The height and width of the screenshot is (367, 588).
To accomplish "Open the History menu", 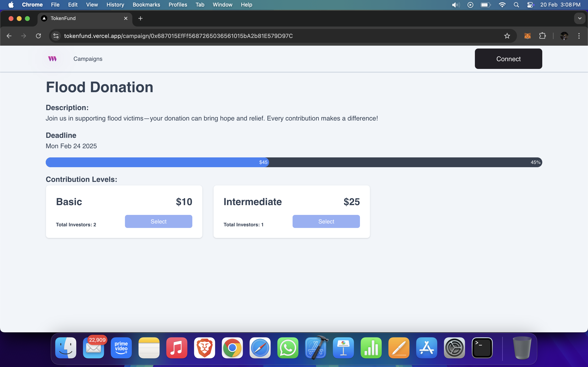I will coord(115,5).
